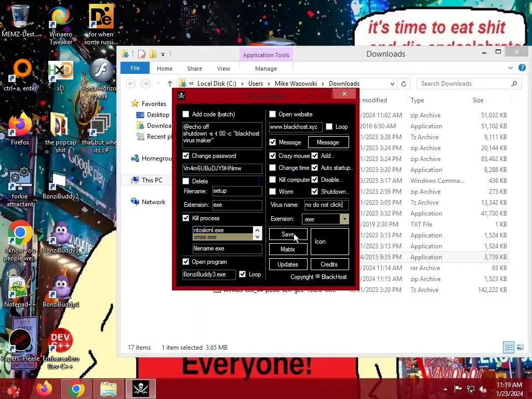The image size is (532, 399).
Task: Click the Matrix button
Action: [x=288, y=249]
